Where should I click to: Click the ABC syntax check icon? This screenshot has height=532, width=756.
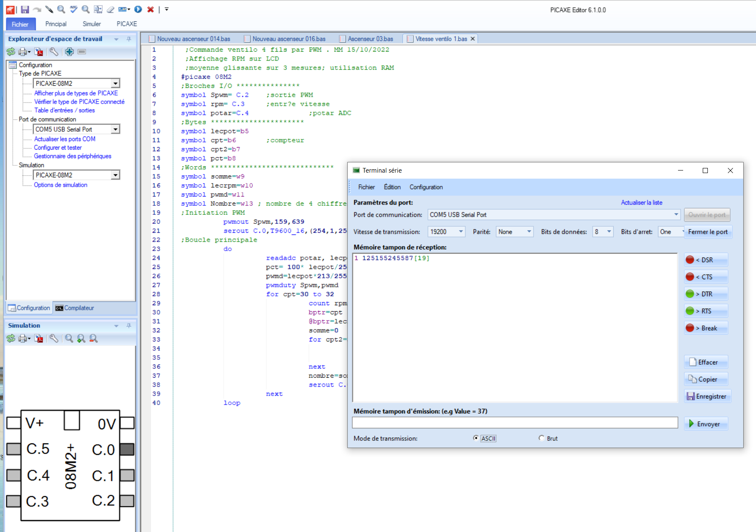tap(74, 9)
